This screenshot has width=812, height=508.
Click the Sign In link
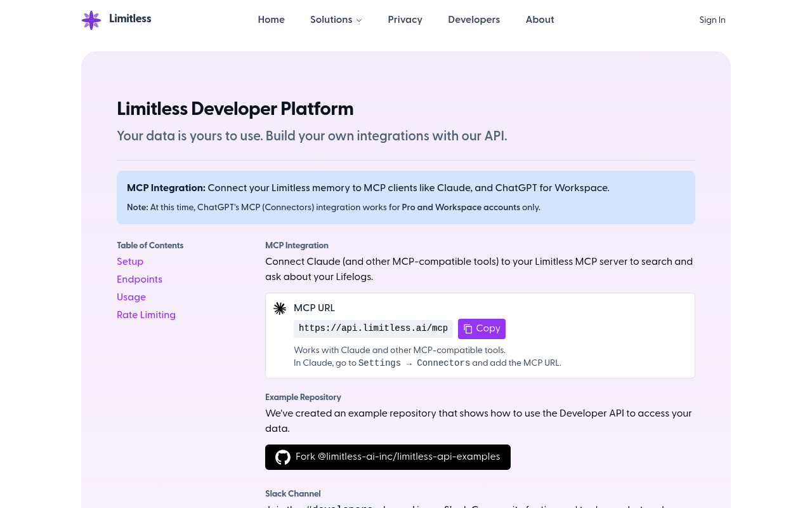(712, 20)
